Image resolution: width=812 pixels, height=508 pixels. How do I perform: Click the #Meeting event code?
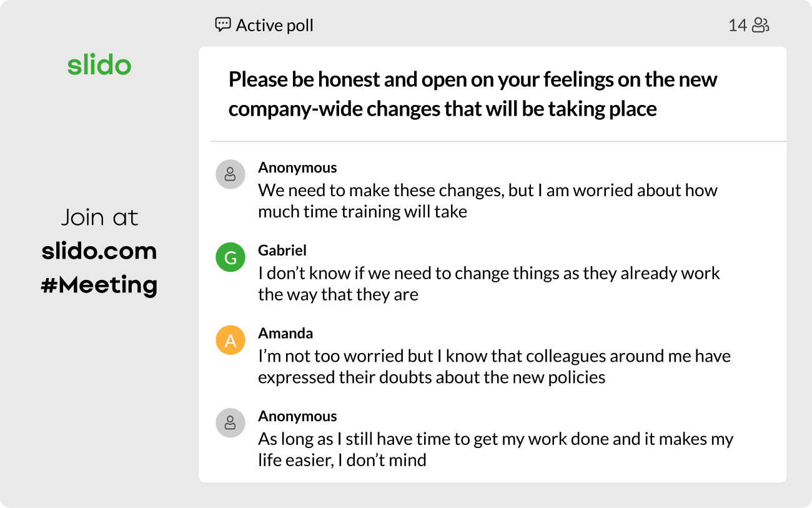(x=99, y=285)
